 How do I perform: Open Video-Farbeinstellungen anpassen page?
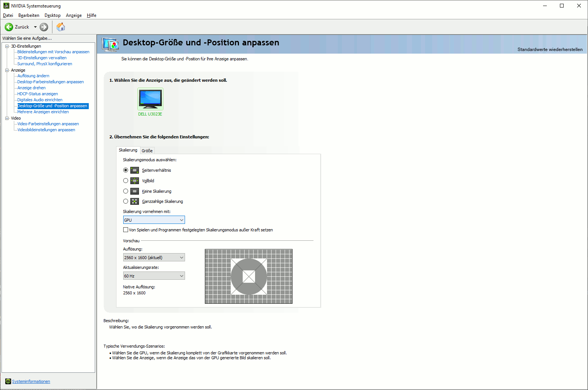[48, 124]
